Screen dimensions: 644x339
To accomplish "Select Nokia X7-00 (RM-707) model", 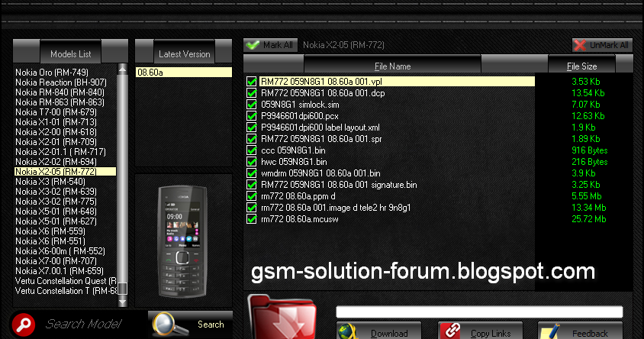I will (56, 261).
